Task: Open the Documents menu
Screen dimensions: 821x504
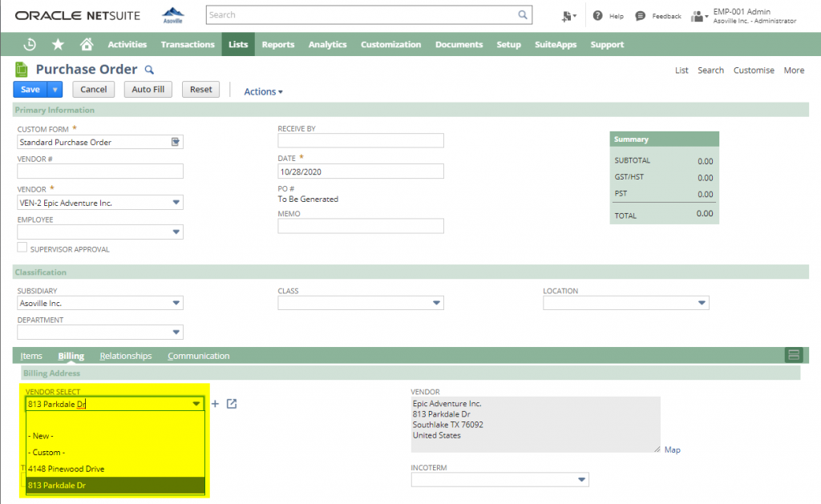Action: [x=459, y=45]
